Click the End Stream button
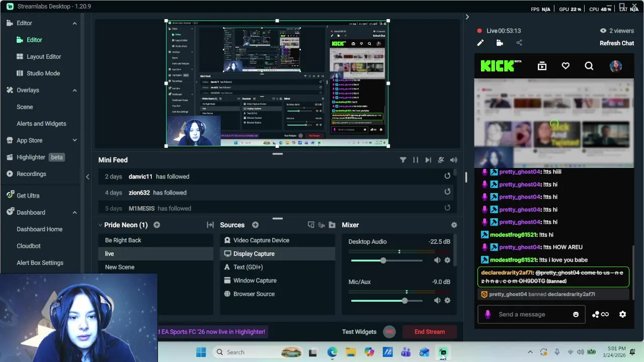The image size is (644, 362). (429, 331)
